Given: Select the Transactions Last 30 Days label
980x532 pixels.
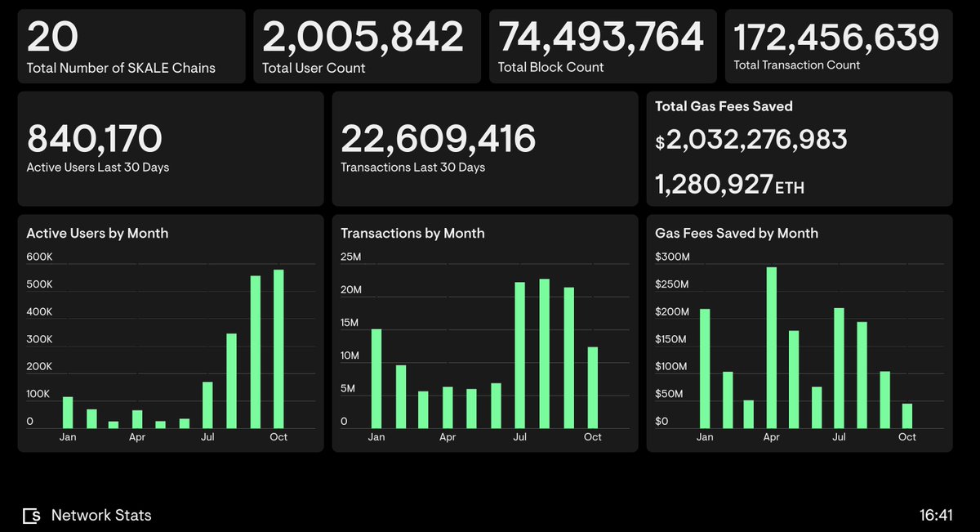Looking at the screenshot, I should (412, 168).
